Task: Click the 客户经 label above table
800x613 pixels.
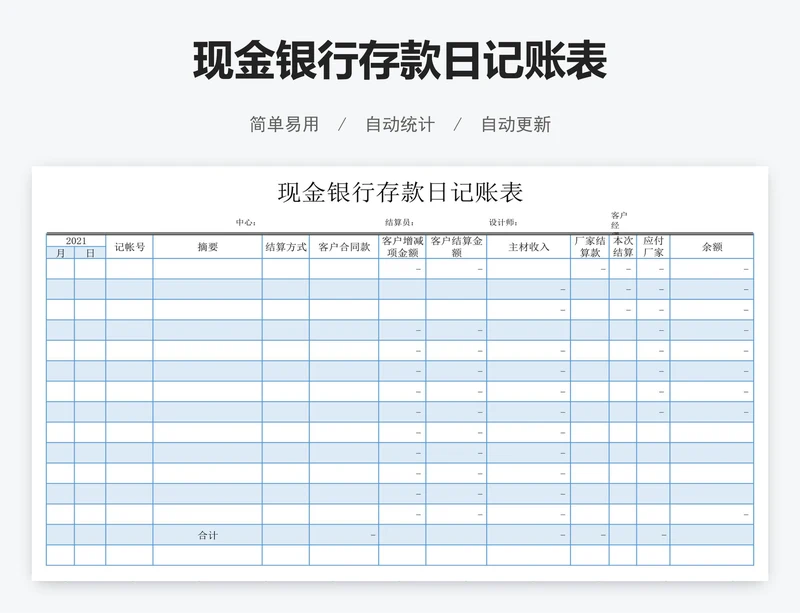Action: click(619, 220)
